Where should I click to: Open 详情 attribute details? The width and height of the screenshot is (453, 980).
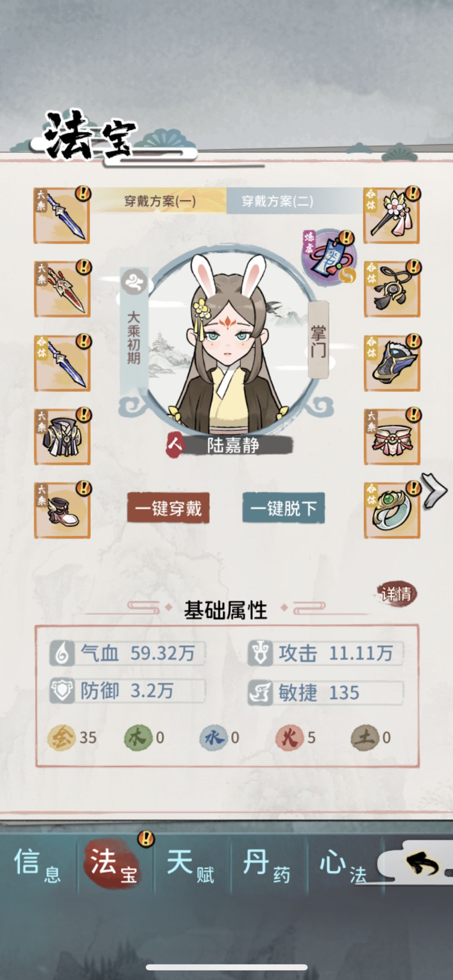(396, 594)
